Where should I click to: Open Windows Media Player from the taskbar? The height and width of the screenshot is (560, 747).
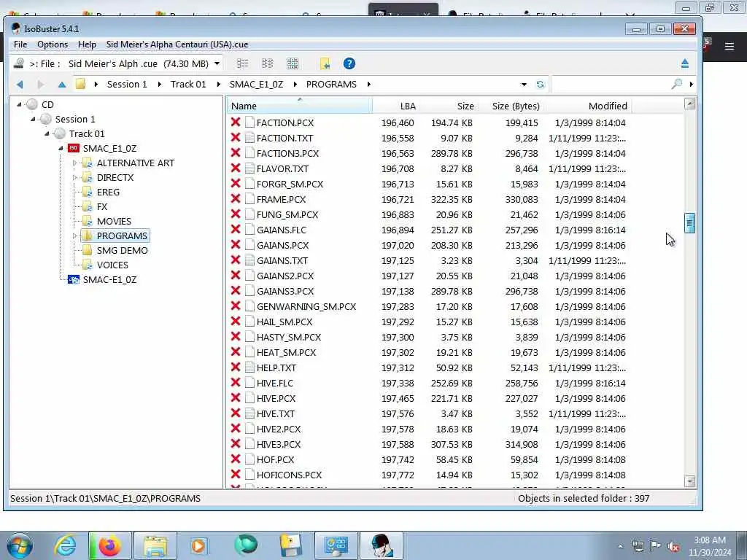point(199,545)
